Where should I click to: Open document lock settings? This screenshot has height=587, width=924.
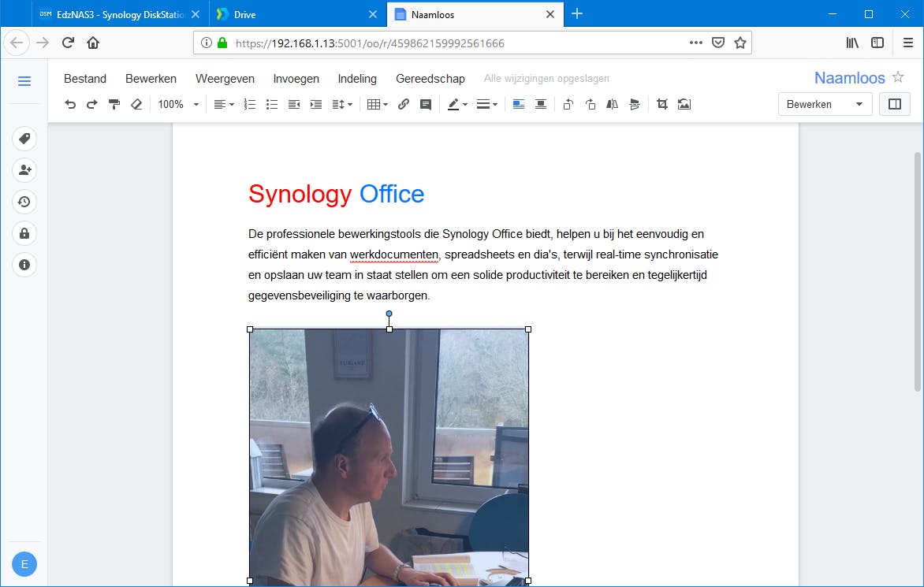[24, 233]
